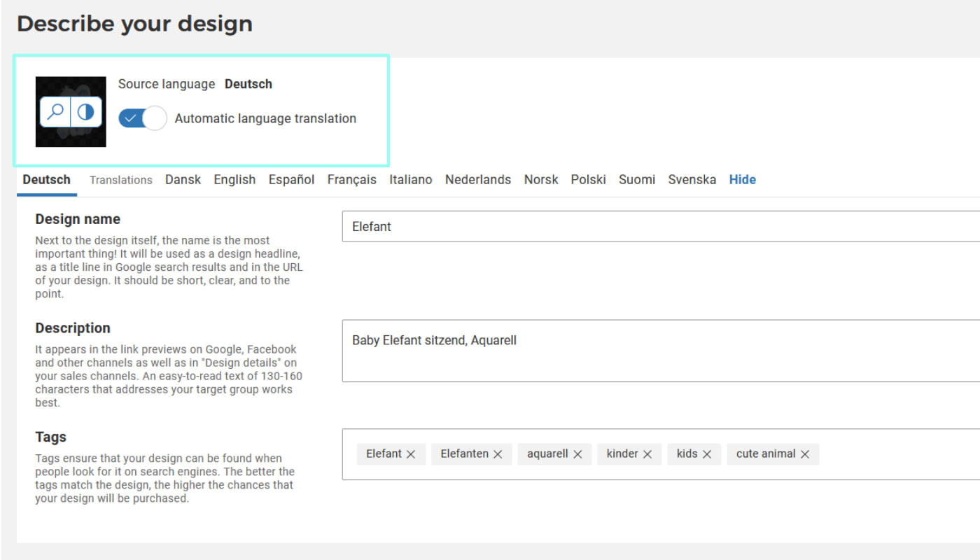Remove the 'Elefant' tag

pos(411,454)
